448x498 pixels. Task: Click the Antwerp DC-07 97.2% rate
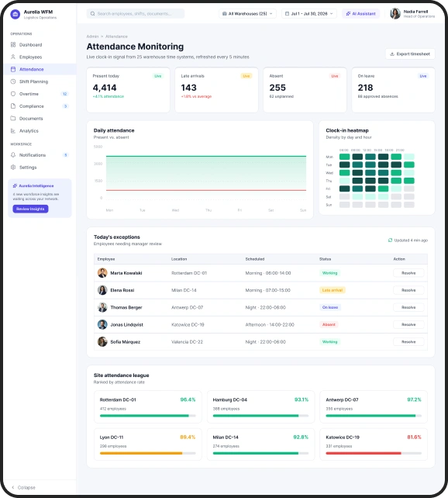414,399
